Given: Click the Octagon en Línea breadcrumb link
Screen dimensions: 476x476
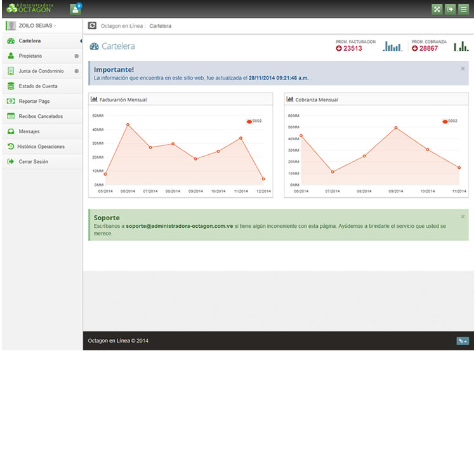Looking at the screenshot, I should coord(121,26).
